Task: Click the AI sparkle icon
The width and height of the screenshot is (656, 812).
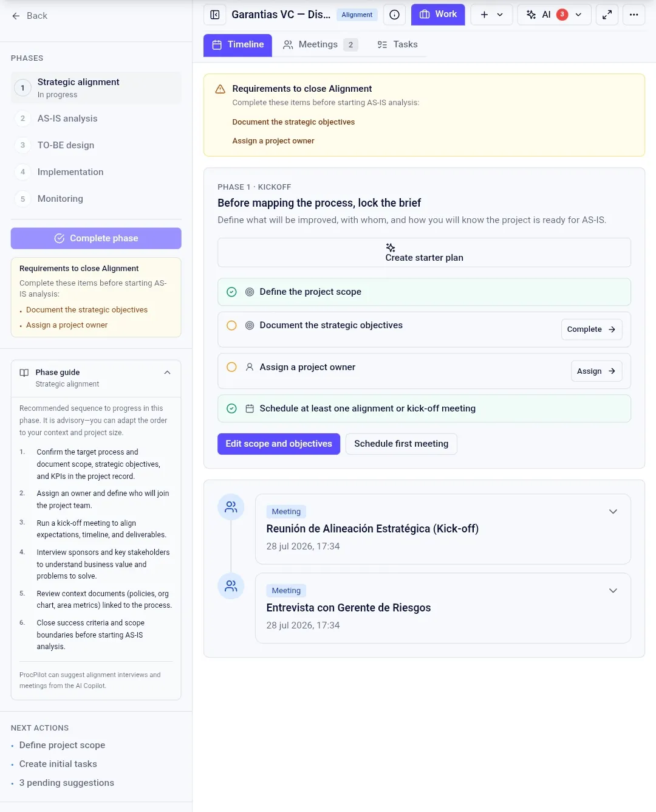Action: coord(531,15)
